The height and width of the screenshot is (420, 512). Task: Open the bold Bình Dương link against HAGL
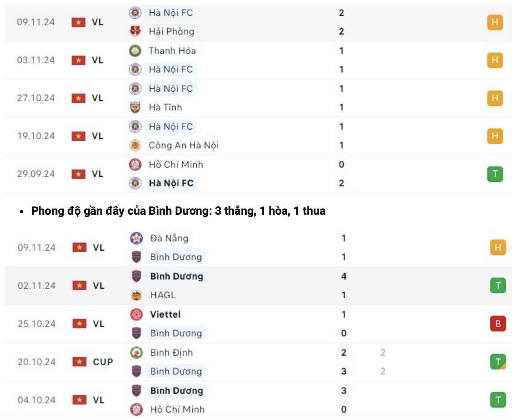(x=177, y=277)
